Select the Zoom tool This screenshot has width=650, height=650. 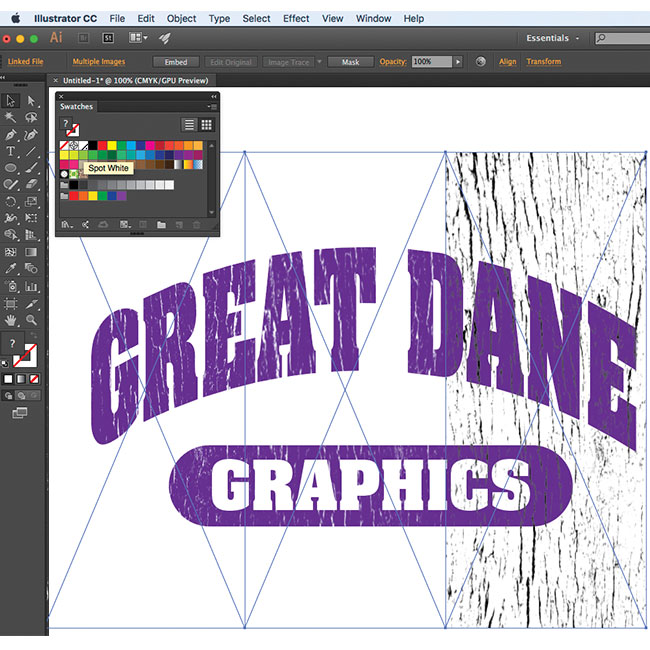[31, 320]
